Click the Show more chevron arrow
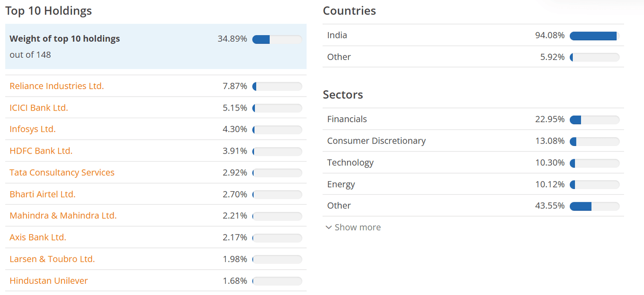The width and height of the screenshot is (644, 295). pos(329,227)
